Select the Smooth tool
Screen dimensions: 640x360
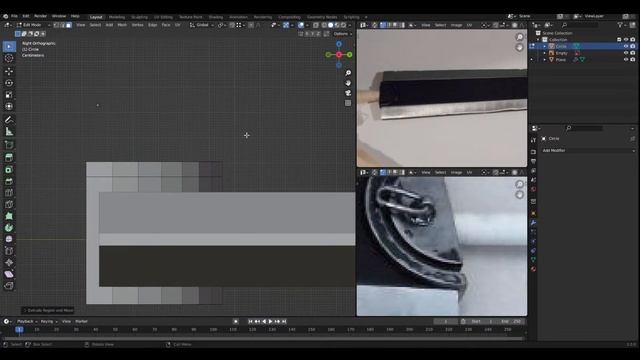(9, 239)
